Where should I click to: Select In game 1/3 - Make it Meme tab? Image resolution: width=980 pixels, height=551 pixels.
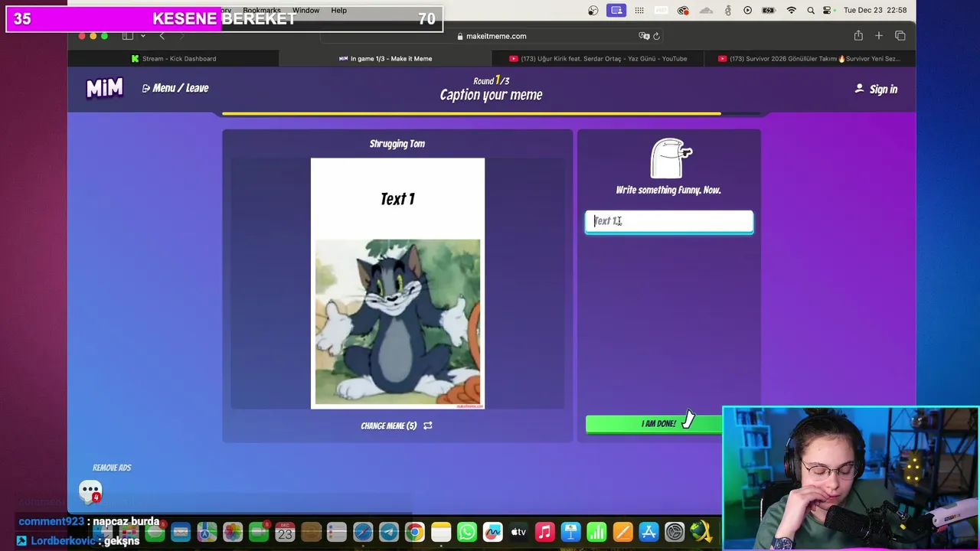385,58
